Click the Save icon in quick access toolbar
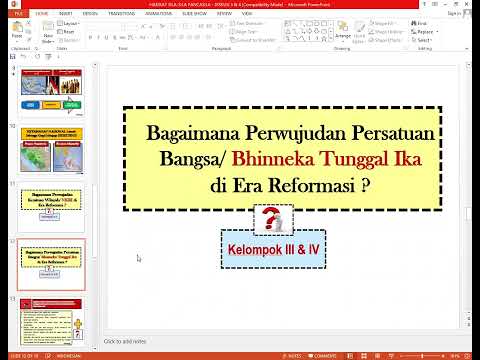480x360 pixels. [x=13, y=57]
